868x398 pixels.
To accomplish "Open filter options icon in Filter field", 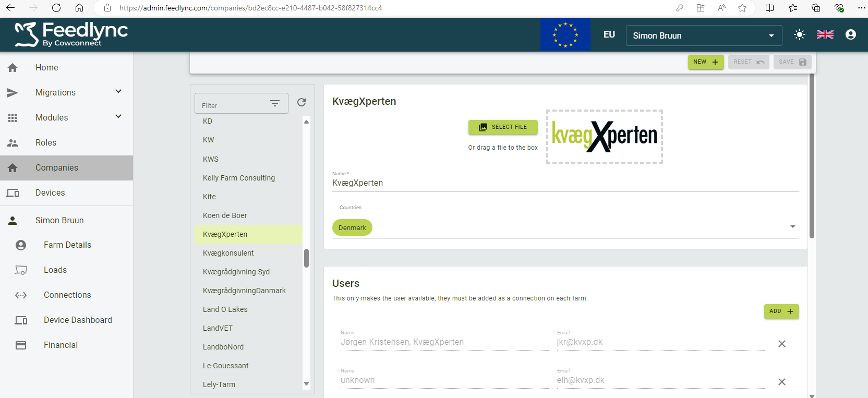I will [275, 103].
